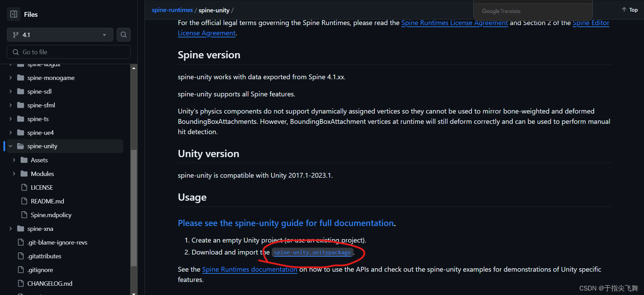
Task: Click the Spine.mdpolicy file icon
Action: (24, 215)
